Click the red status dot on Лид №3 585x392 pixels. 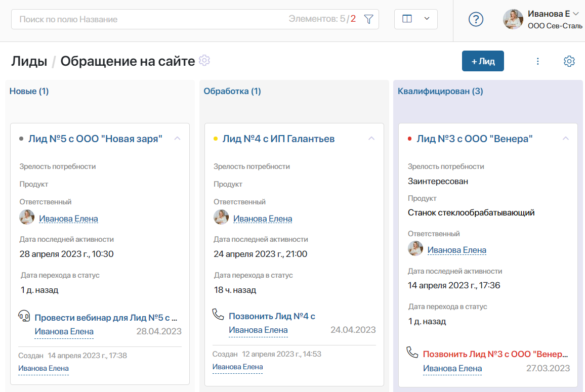[409, 139]
